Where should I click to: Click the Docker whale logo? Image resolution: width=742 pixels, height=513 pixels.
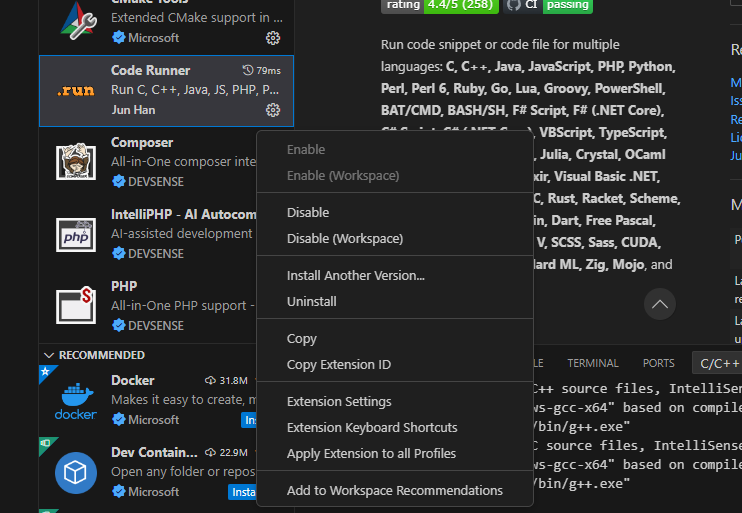[76, 401]
